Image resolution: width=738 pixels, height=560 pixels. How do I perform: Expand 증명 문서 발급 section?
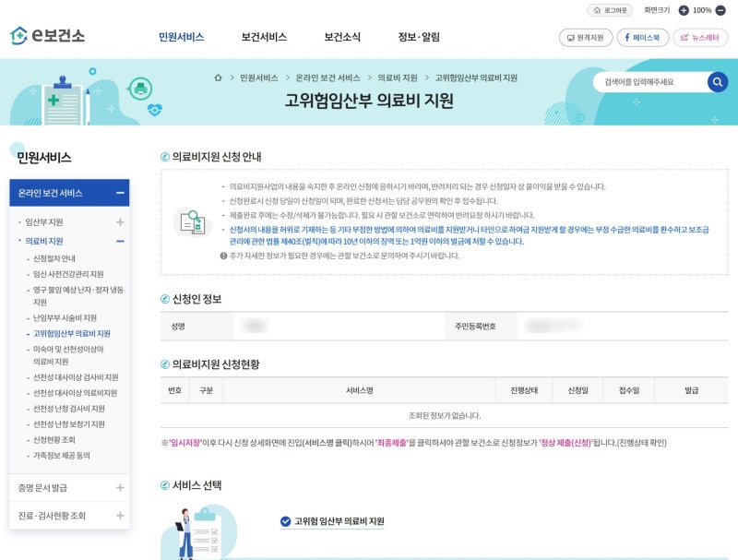coord(120,487)
